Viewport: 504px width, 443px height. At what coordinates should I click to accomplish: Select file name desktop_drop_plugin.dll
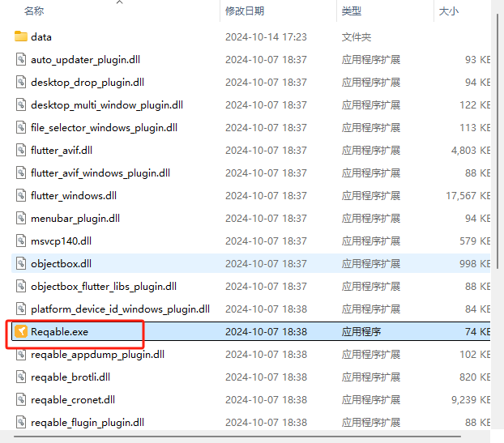click(88, 83)
